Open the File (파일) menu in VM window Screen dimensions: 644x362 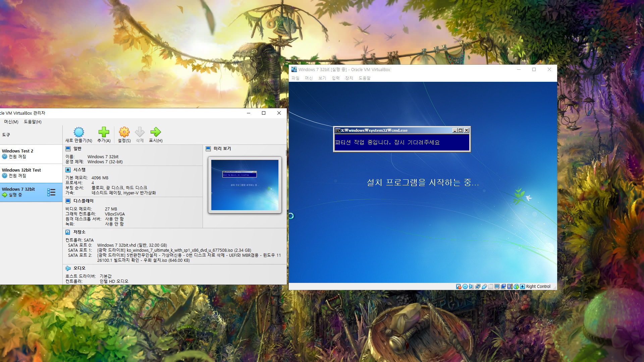click(296, 78)
